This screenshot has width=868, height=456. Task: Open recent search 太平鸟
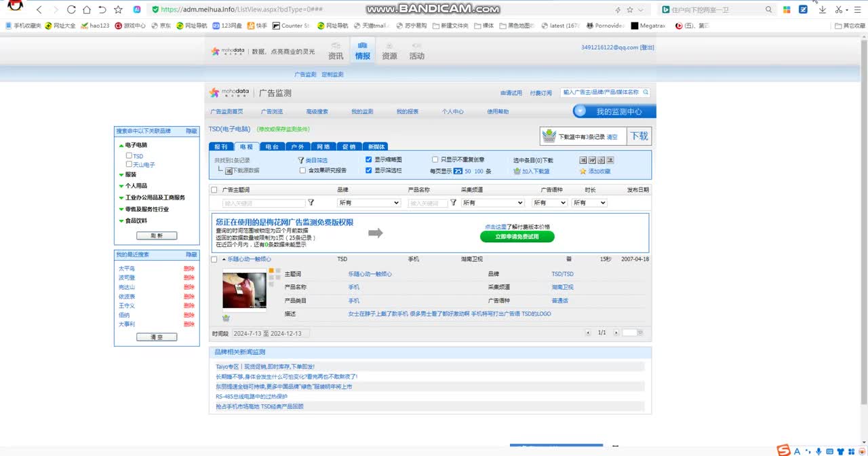tap(127, 268)
